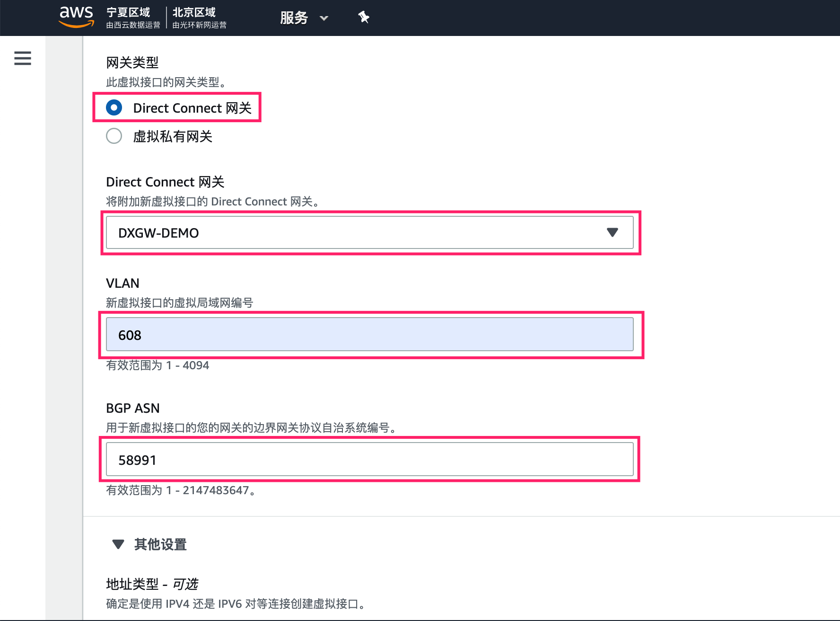
Task: Click the DXGW-DEMO dropdown arrow
Action: pyautogui.click(x=612, y=232)
